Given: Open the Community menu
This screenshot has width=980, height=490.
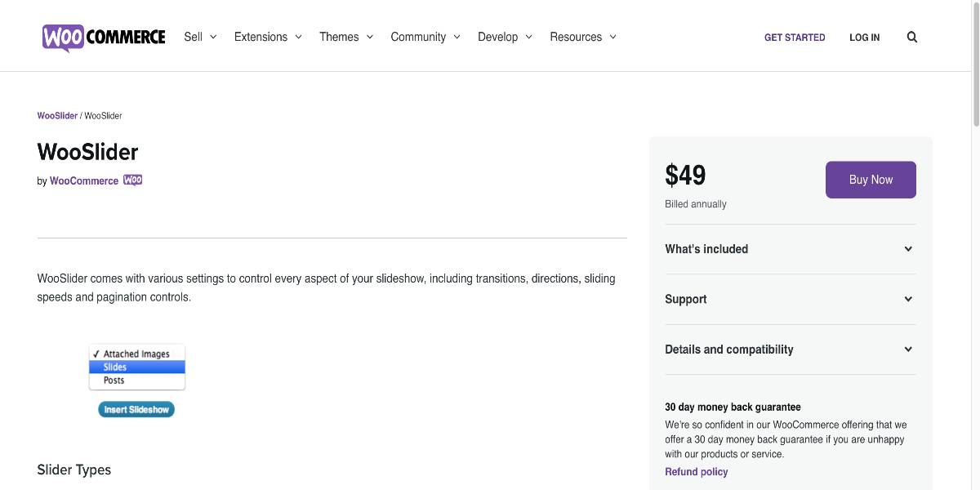Looking at the screenshot, I should coord(425,37).
